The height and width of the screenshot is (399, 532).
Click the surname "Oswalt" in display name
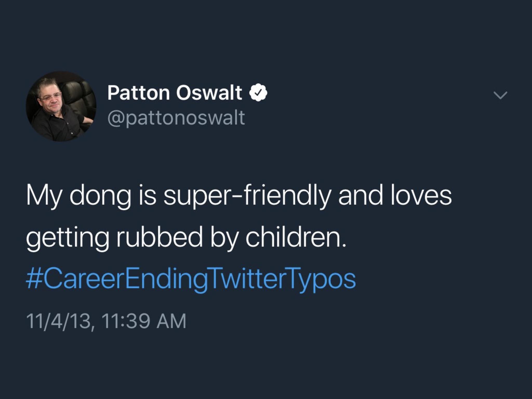coord(209,93)
